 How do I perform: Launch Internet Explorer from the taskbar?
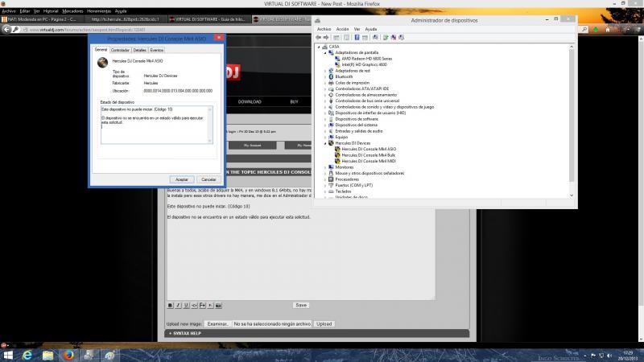[x=27, y=355]
